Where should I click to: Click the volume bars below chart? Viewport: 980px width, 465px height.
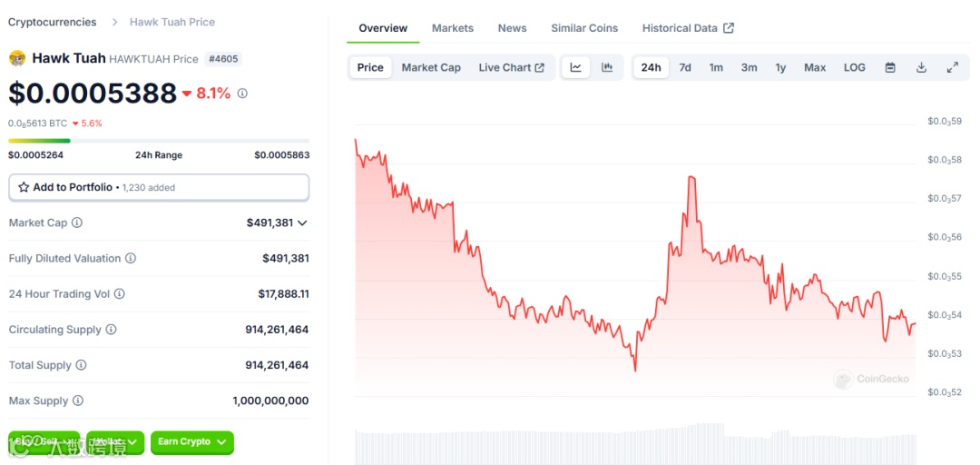coord(635,446)
